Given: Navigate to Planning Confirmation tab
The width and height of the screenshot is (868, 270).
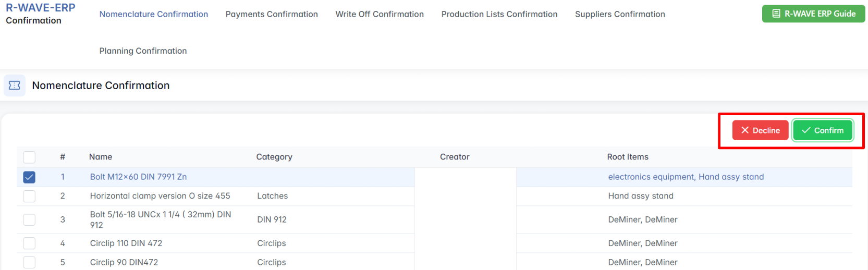Looking at the screenshot, I should 143,51.
